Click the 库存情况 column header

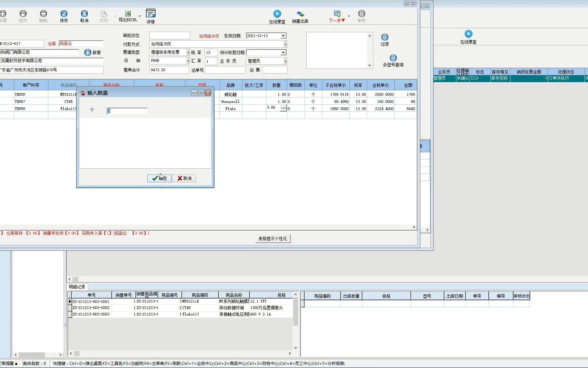500,72
